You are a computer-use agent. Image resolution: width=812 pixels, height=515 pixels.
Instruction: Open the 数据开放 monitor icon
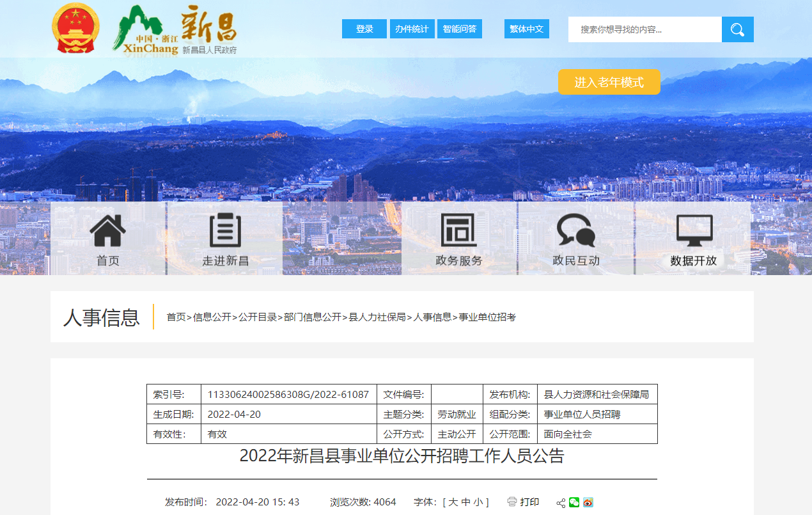click(694, 231)
